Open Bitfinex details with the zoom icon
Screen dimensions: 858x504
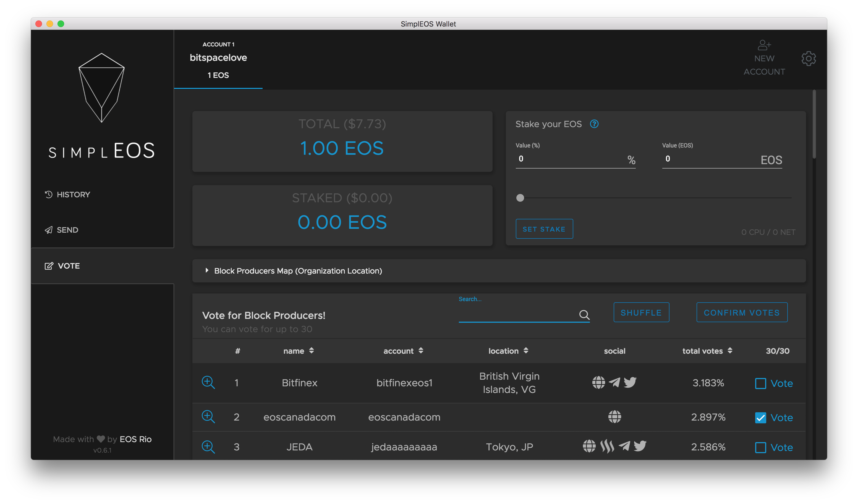[208, 382]
